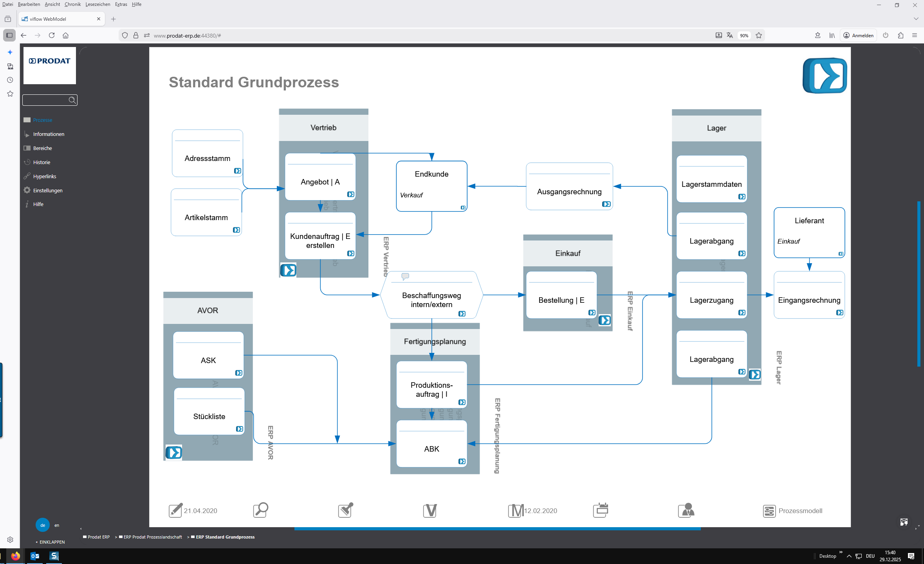This screenshot has width=924, height=564.
Task: Open the Vertrieb swimlane subprocess icon
Action: [x=288, y=270]
